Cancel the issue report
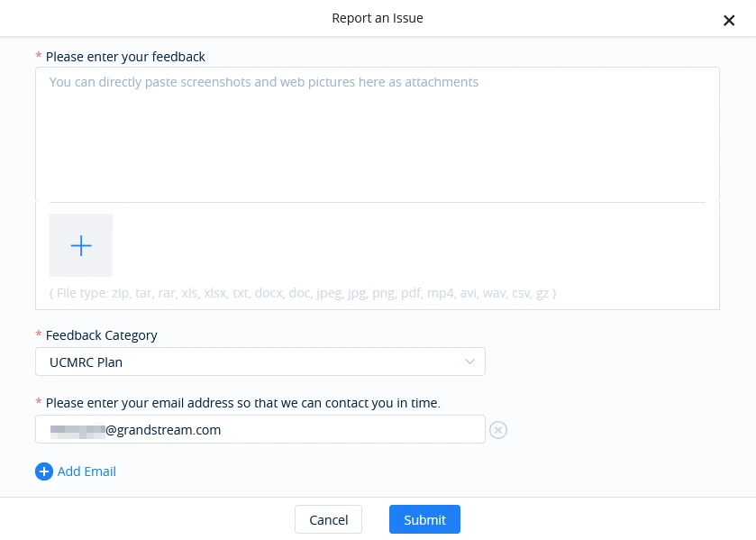The width and height of the screenshot is (756, 540). [x=328, y=520]
